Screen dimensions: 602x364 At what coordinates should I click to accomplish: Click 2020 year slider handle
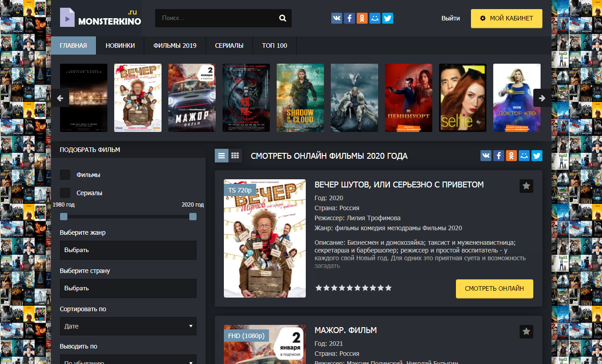tap(193, 217)
